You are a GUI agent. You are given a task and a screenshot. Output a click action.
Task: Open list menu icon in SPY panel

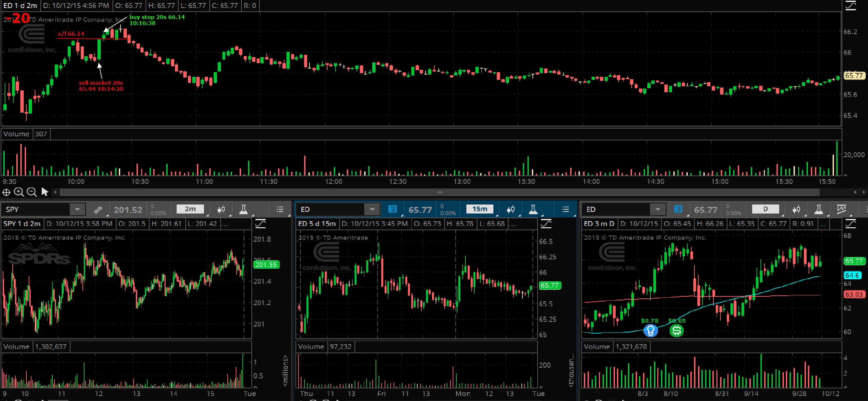[280, 210]
